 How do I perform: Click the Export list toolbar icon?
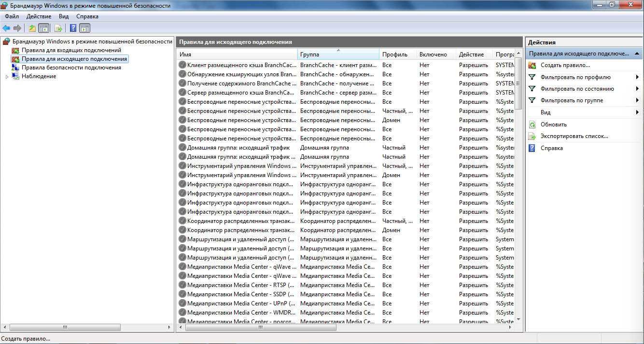tap(58, 28)
